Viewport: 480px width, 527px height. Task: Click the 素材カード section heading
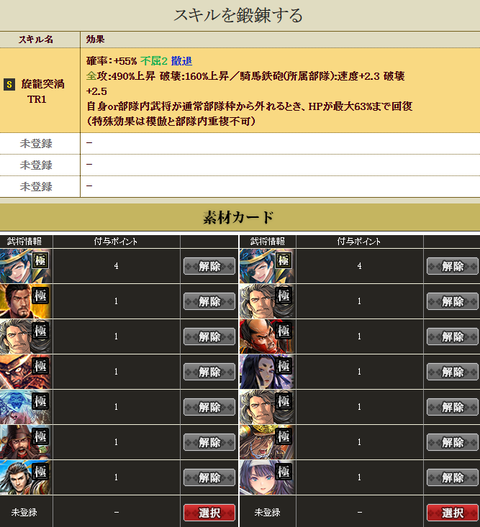pyautogui.click(x=238, y=218)
